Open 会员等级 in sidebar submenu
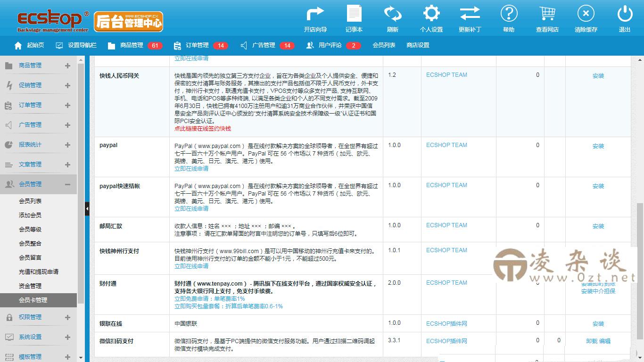The image size is (644, 362). (30, 230)
